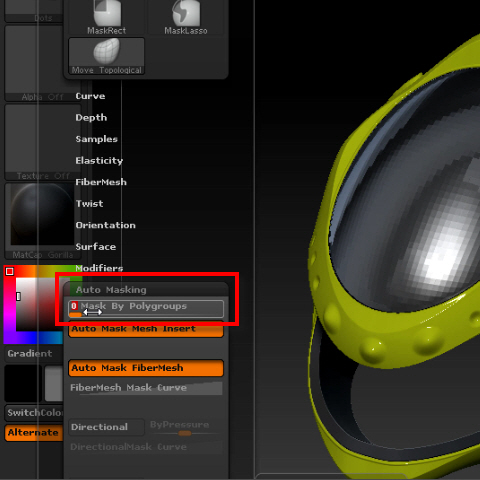480x480 pixels.
Task: Expand the Depth section
Action: (91, 118)
